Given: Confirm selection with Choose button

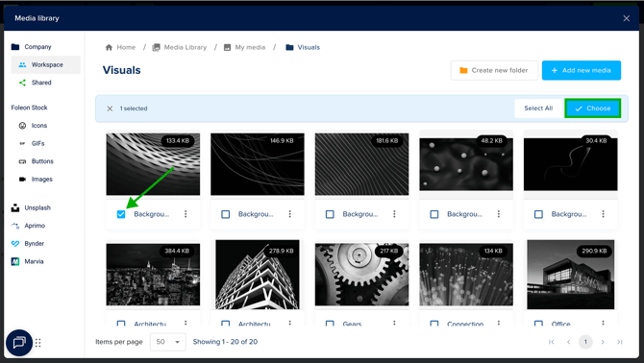Looking at the screenshot, I should (593, 109).
